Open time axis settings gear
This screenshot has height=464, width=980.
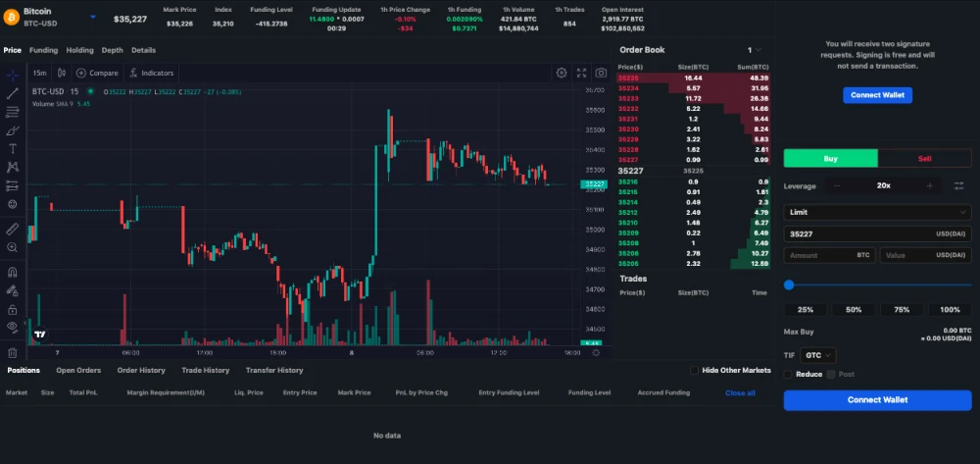pyautogui.click(x=596, y=353)
